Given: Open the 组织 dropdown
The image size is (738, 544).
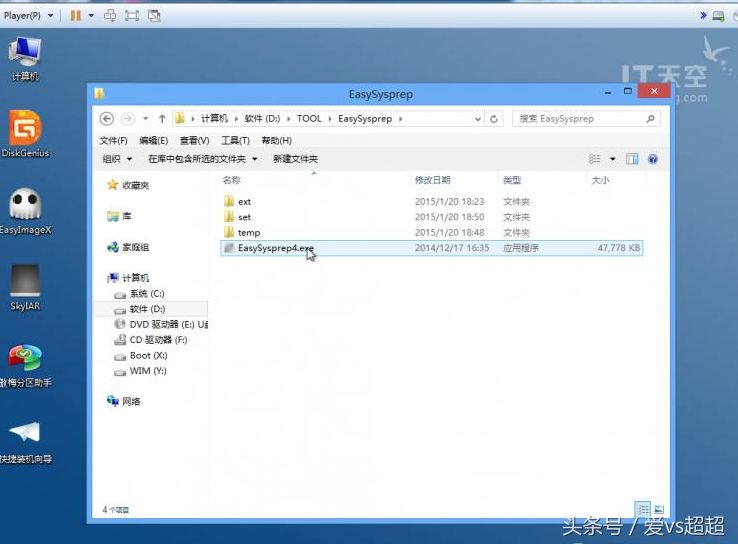Looking at the screenshot, I should 117,159.
